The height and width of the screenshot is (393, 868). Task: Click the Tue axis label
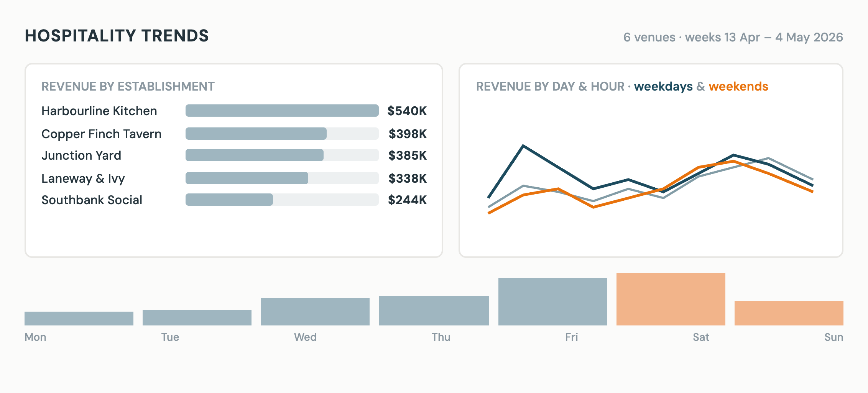(x=170, y=337)
